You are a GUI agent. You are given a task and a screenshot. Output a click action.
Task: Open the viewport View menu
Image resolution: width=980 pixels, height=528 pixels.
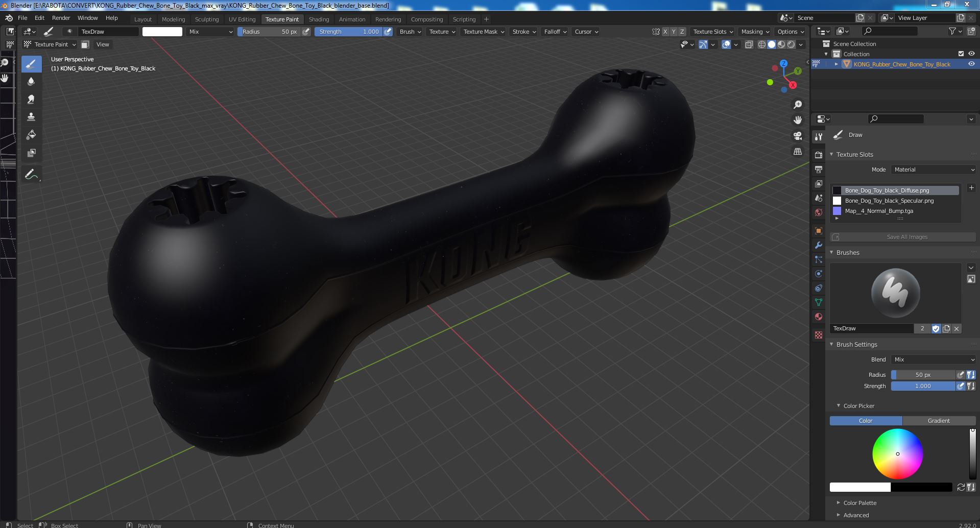click(x=103, y=44)
